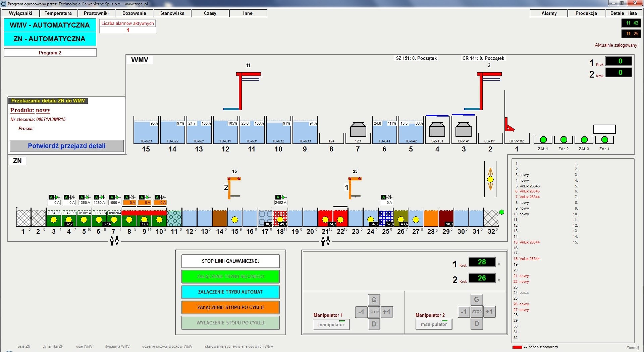Click Manipulator 1 STOP button
The image size is (644, 352).
pos(374,312)
